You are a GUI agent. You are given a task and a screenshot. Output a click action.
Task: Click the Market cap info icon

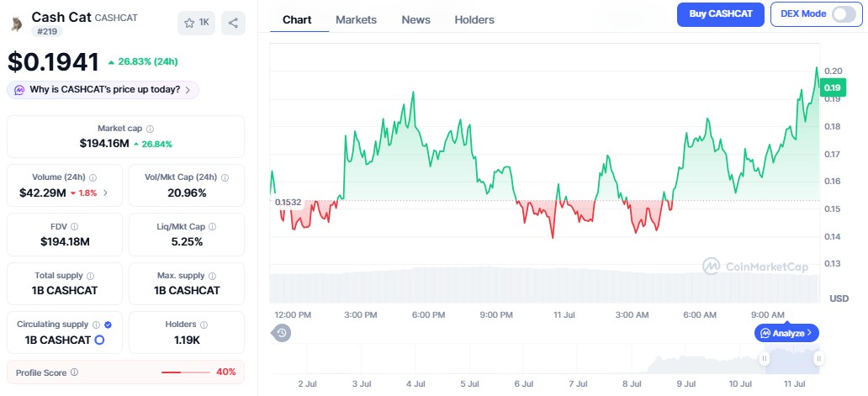pyautogui.click(x=150, y=129)
